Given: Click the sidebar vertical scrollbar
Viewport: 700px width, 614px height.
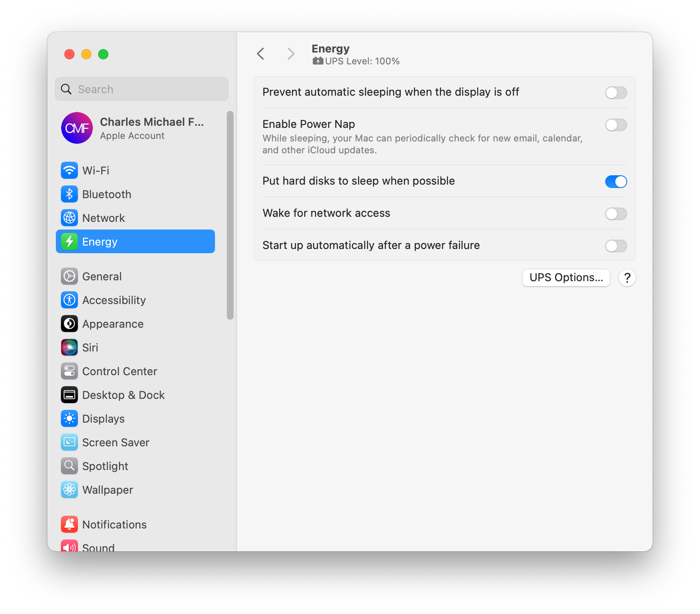Looking at the screenshot, I should click(x=230, y=215).
